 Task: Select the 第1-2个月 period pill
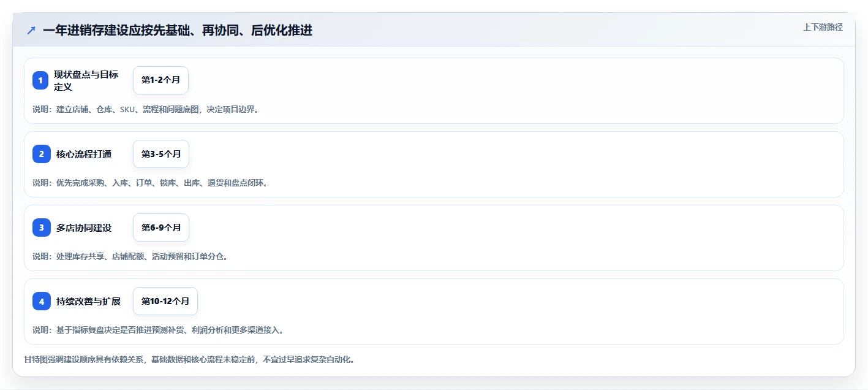(x=160, y=80)
